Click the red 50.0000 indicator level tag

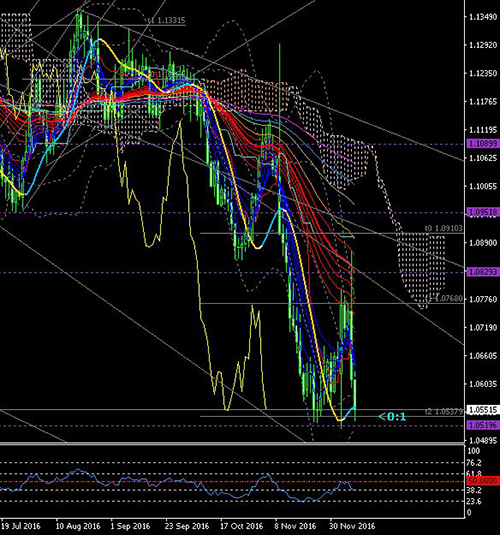point(483,481)
